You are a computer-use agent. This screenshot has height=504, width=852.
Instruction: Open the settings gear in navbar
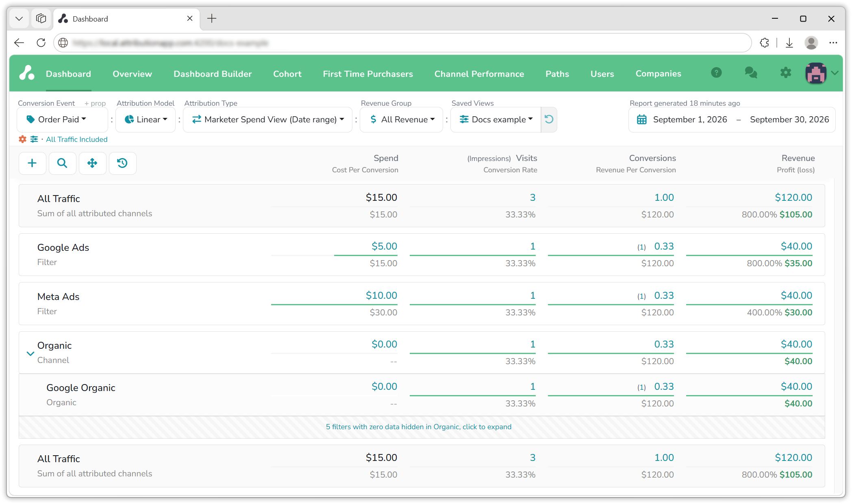point(786,73)
